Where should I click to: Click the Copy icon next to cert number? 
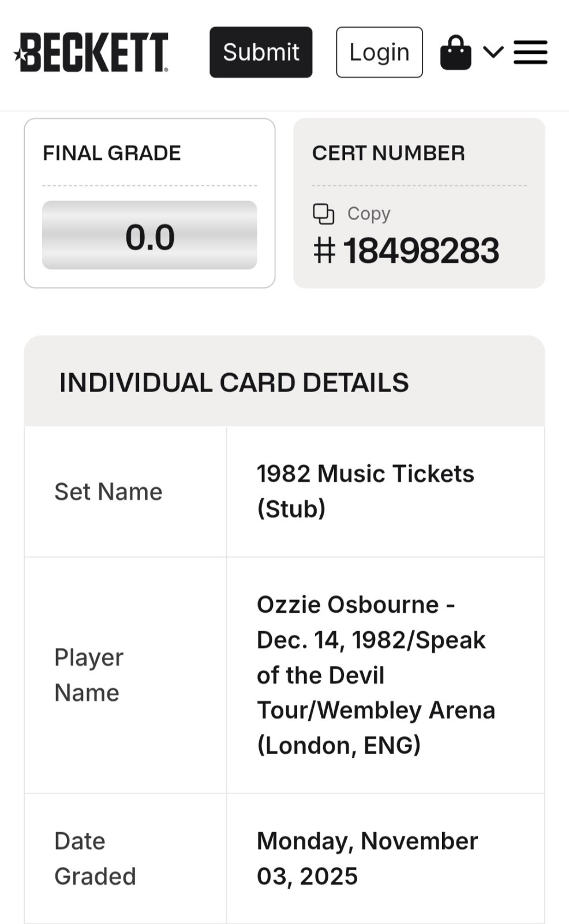pos(325,213)
